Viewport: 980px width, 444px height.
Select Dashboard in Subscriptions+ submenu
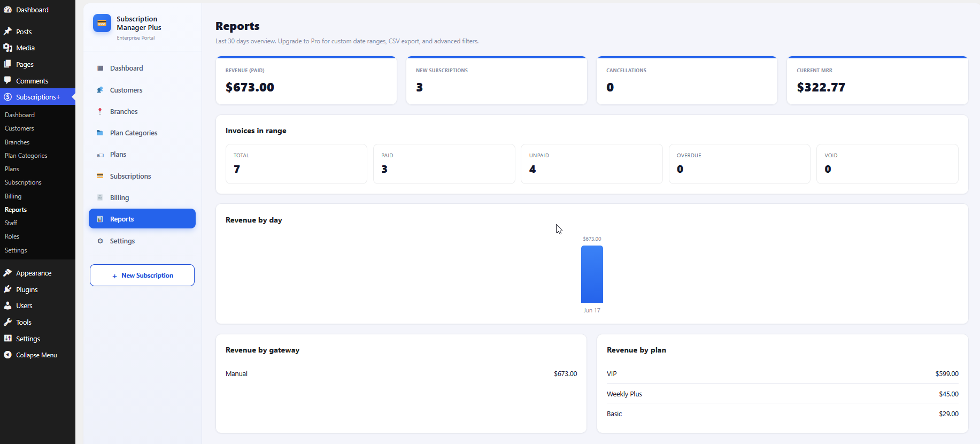20,115
